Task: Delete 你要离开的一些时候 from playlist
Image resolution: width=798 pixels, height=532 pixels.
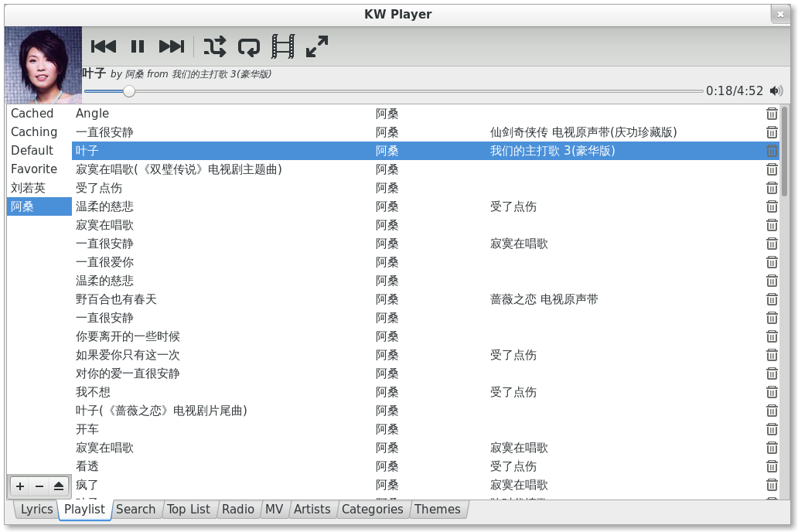Action: [772, 336]
